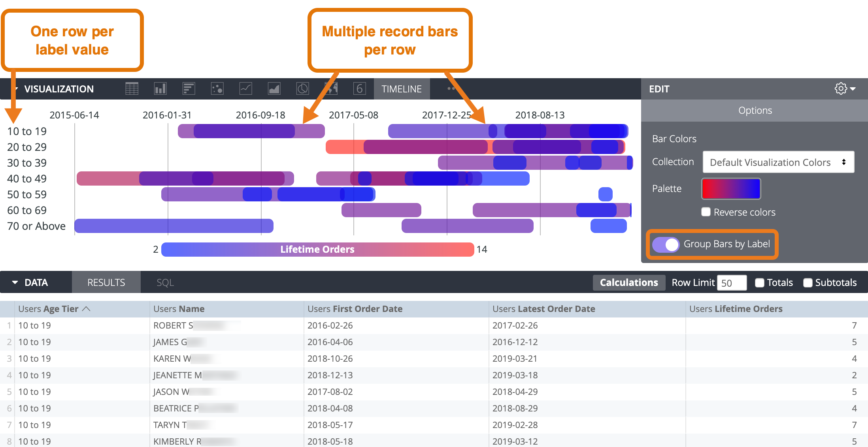Image resolution: width=868 pixels, height=447 pixels.
Task: Select the column chart visualization icon
Action: pyautogui.click(x=160, y=88)
